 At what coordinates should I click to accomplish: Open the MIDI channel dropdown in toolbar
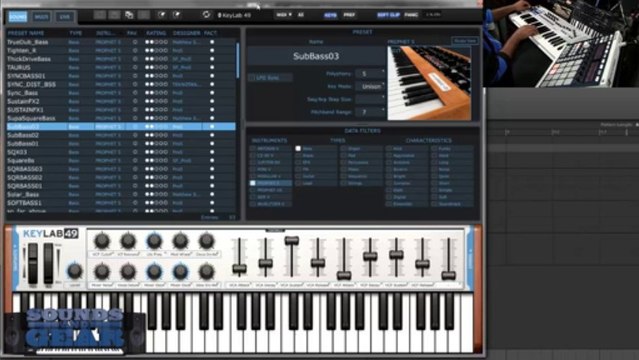[x=284, y=15]
